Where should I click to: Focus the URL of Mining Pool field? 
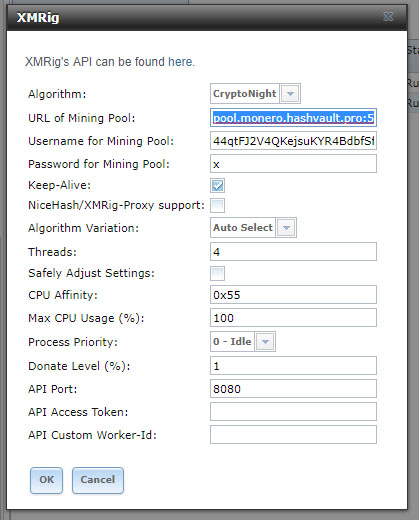(x=293, y=118)
